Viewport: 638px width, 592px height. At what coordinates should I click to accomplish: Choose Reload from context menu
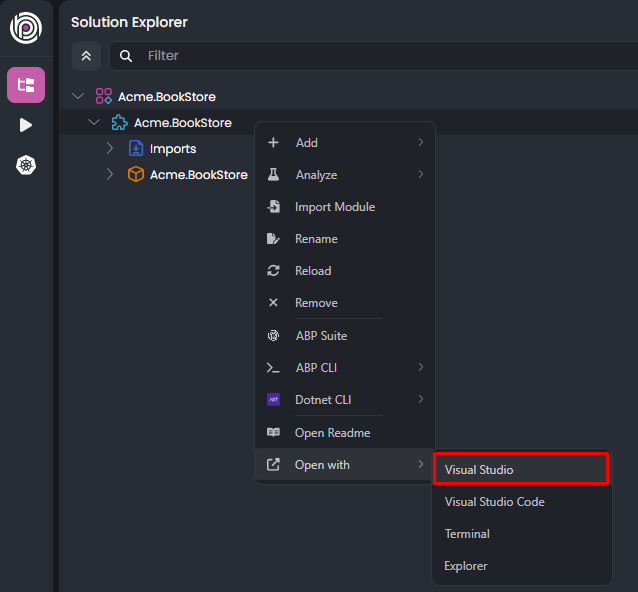tap(345, 271)
